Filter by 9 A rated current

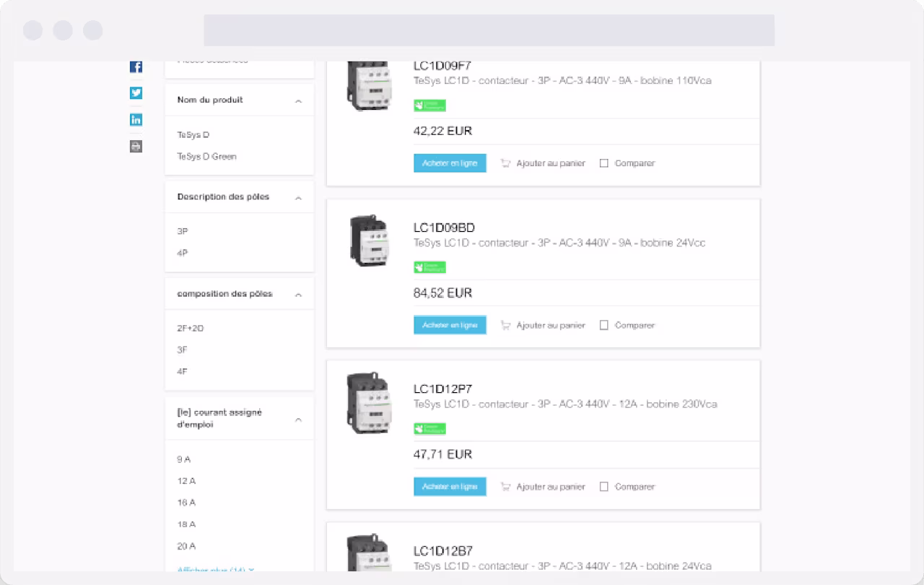[x=184, y=459]
